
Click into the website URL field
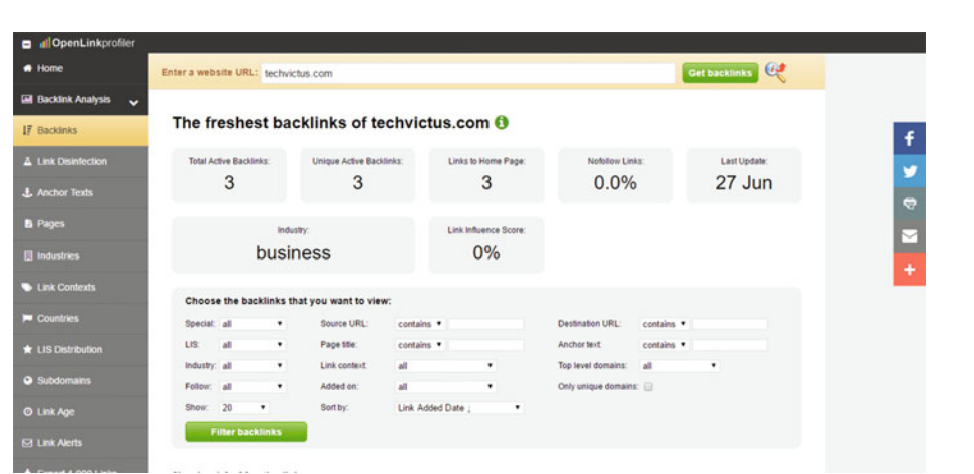[x=468, y=73]
